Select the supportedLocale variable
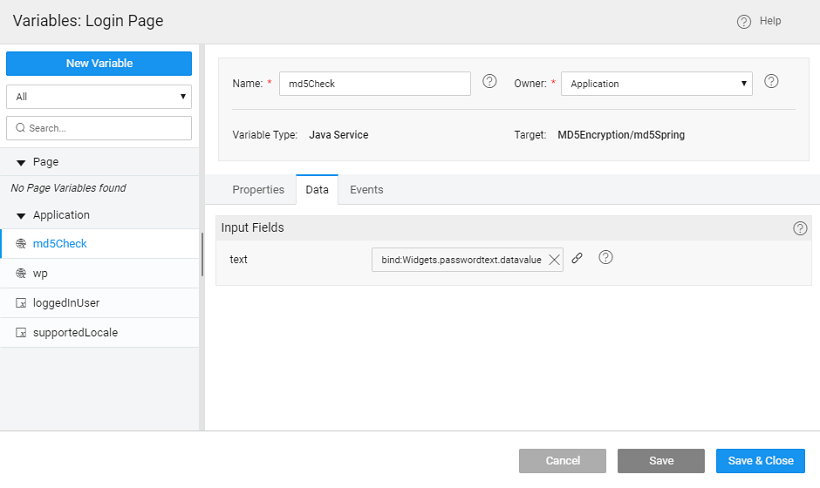Image resolution: width=820 pixels, height=488 pixels. (x=75, y=333)
